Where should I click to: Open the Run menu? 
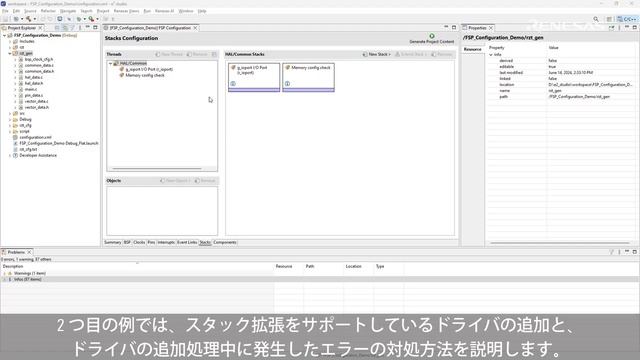147,11
